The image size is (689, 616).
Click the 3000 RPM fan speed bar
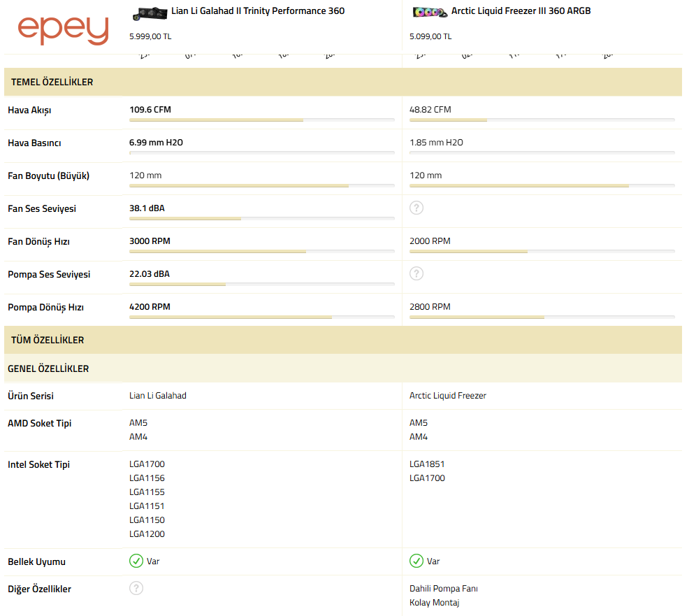(x=262, y=252)
